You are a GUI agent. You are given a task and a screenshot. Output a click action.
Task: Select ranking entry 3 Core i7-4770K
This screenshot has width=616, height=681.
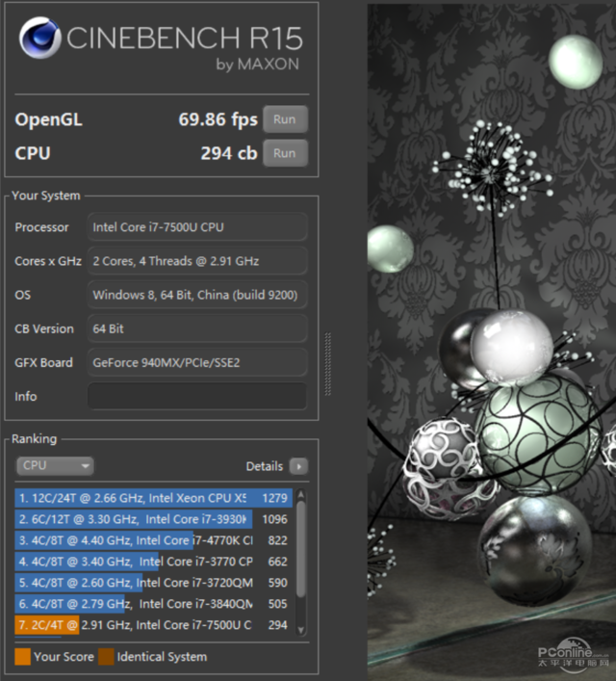click(x=153, y=540)
